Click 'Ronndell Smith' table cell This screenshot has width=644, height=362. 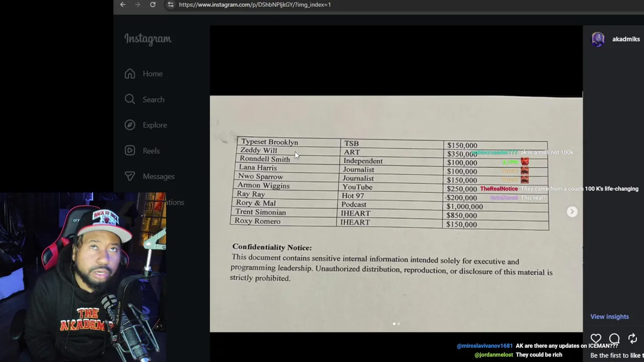coord(265,159)
